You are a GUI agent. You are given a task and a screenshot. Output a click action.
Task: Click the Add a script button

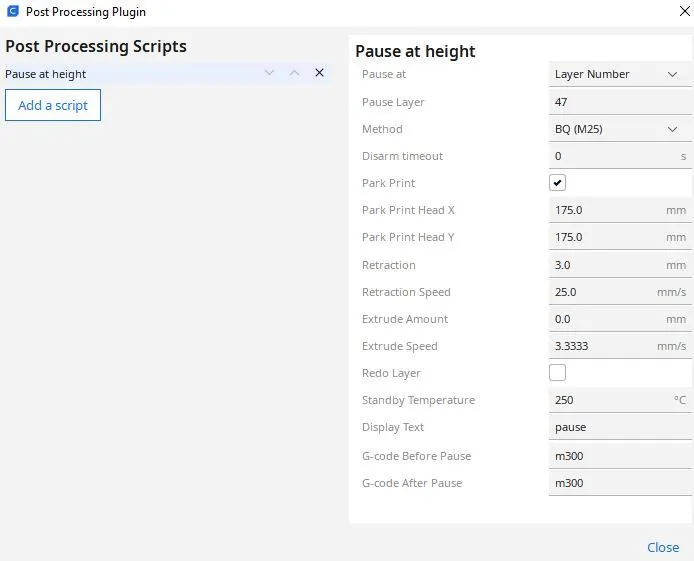pyautogui.click(x=53, y=105)
